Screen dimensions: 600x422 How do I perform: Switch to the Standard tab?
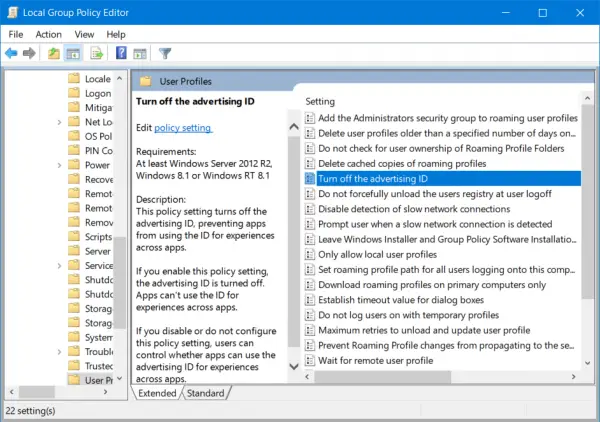click(x=205, y=393)
